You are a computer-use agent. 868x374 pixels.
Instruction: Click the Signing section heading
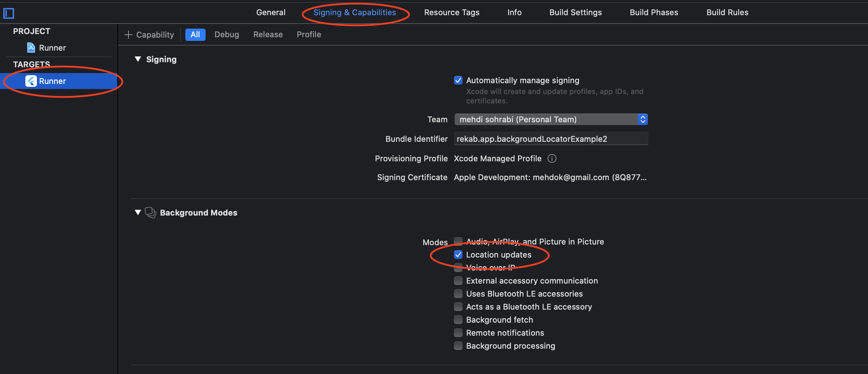(161, 59)
